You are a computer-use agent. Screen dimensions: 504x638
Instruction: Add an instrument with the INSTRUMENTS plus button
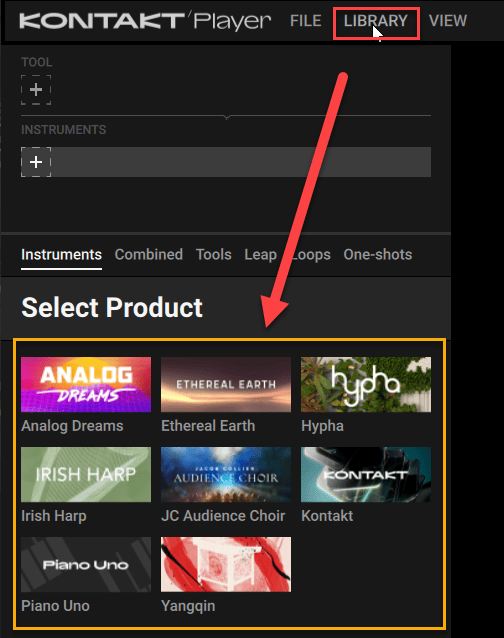36,162
